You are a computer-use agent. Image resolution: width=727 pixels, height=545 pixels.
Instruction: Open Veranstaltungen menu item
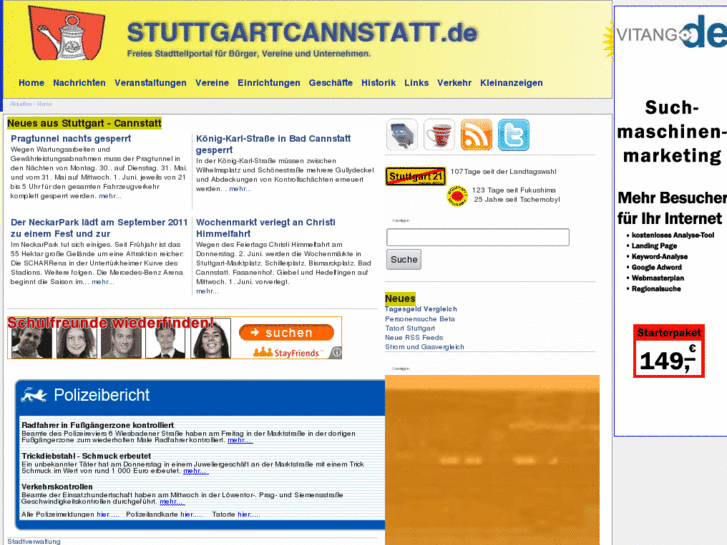pyautogui.click(x=150, y=83)
